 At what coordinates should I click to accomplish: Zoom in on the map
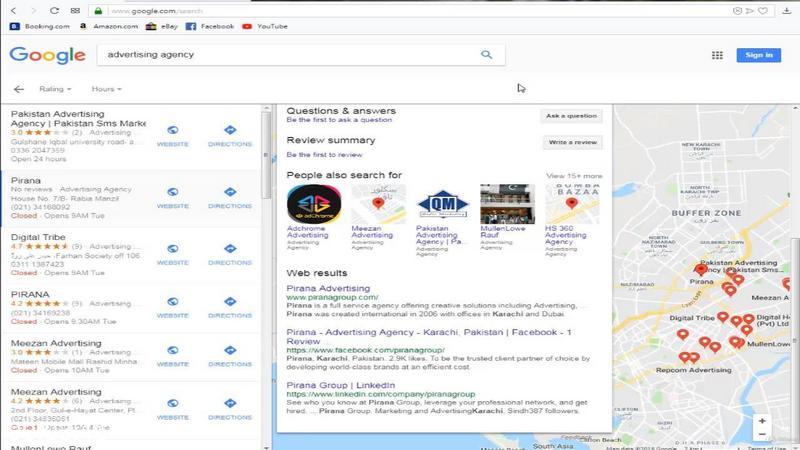click(762, 421)
